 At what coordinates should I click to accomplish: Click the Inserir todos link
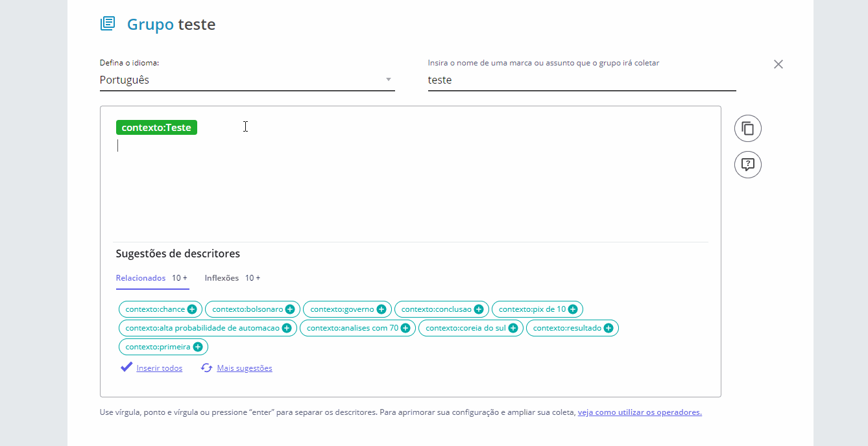tap(159, 368)
